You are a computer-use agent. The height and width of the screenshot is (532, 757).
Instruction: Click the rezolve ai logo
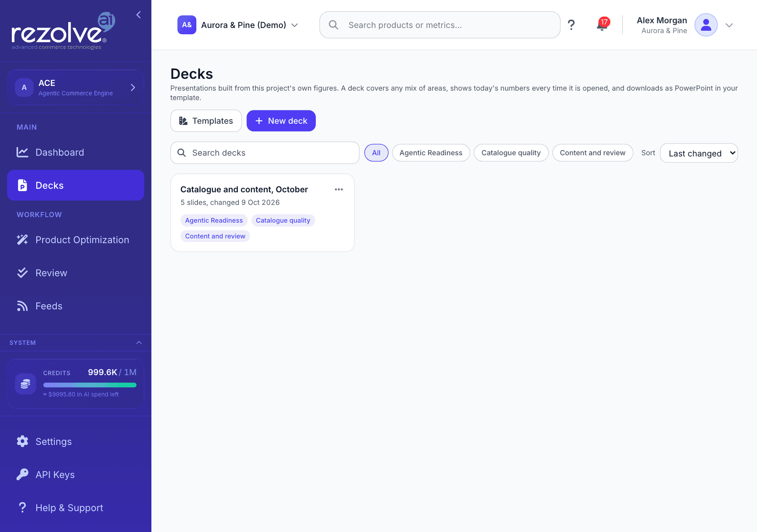63,31
